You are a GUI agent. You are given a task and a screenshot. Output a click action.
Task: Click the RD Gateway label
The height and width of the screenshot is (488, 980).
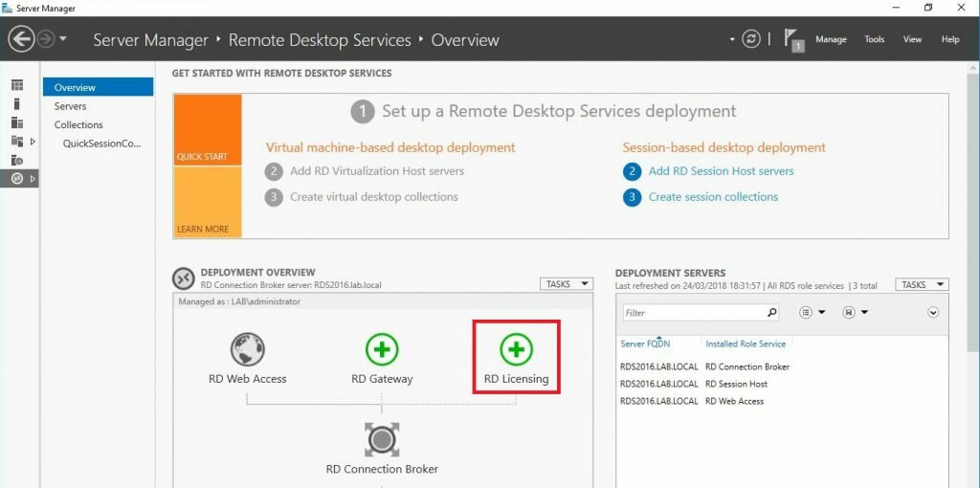pyautogui.click(x=382, y=379)
